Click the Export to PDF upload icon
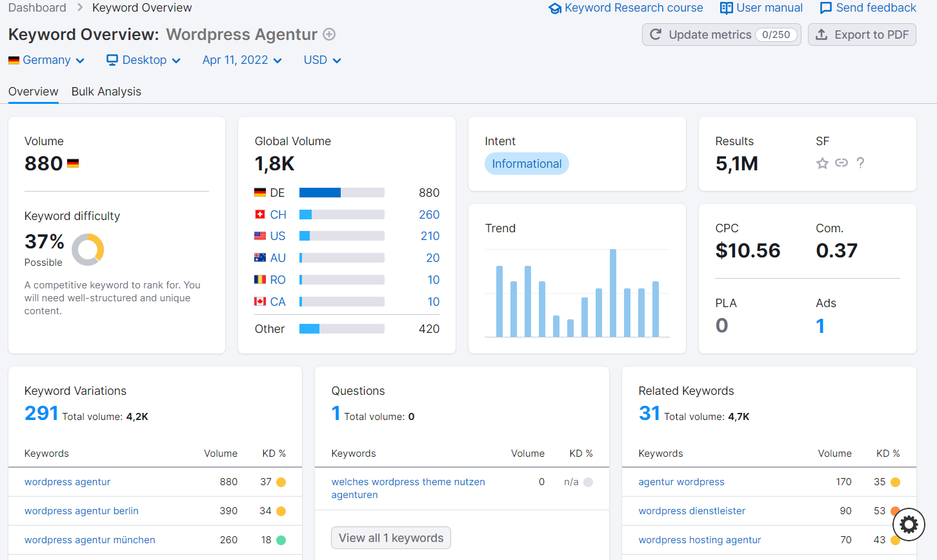This screenshot has width=937, height=560. pyautogui.click(x=821, y=34)
